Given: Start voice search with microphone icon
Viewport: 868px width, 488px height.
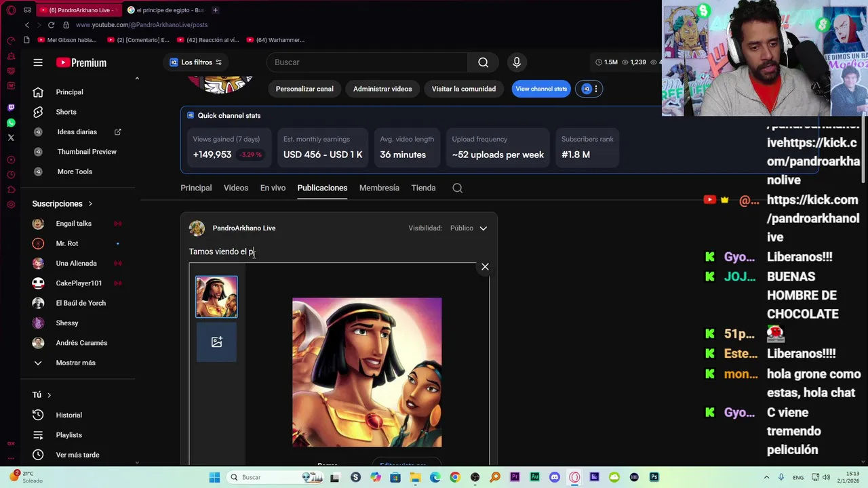Looking at the screenshot, I should tap(517, 62).
